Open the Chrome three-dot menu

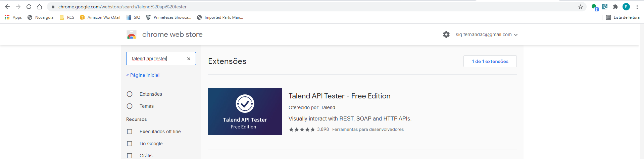coord(637,7)
